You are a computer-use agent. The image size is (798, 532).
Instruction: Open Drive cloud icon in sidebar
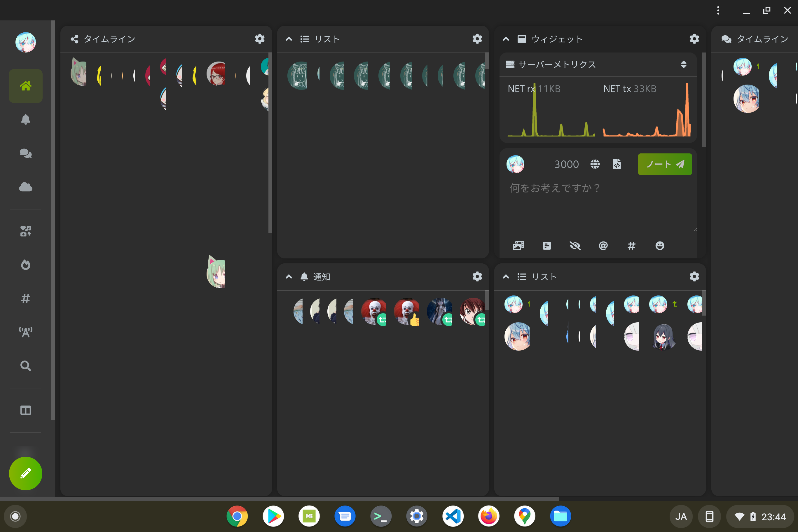coord(25,187)
